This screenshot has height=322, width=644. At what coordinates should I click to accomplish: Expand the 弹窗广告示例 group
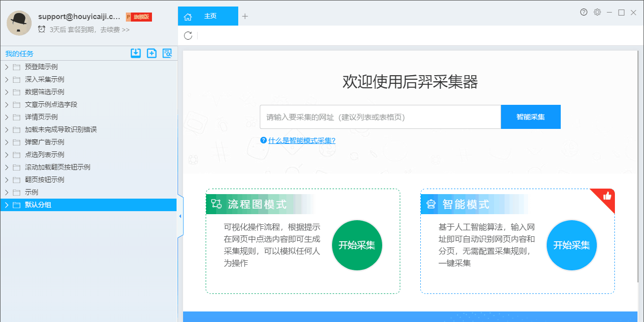pyautogui.click(x=7, y=142)
